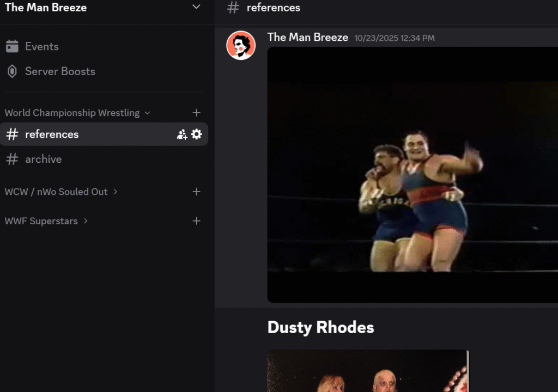Image resolution: width=558 pixels, height=392 pixels.
Task: Add channel to World Championship Wrestling category
Action: (x=197, y=113)
